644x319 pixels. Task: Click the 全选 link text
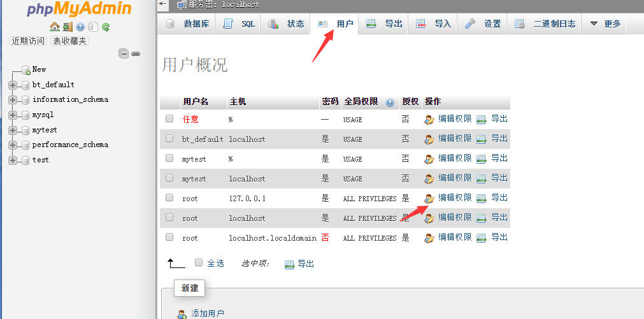point(216,263)
